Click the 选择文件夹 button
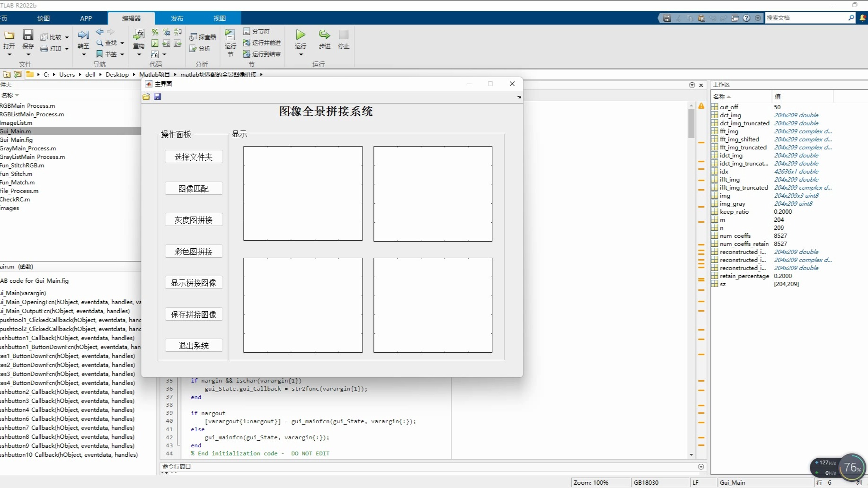 coord(194,157)
